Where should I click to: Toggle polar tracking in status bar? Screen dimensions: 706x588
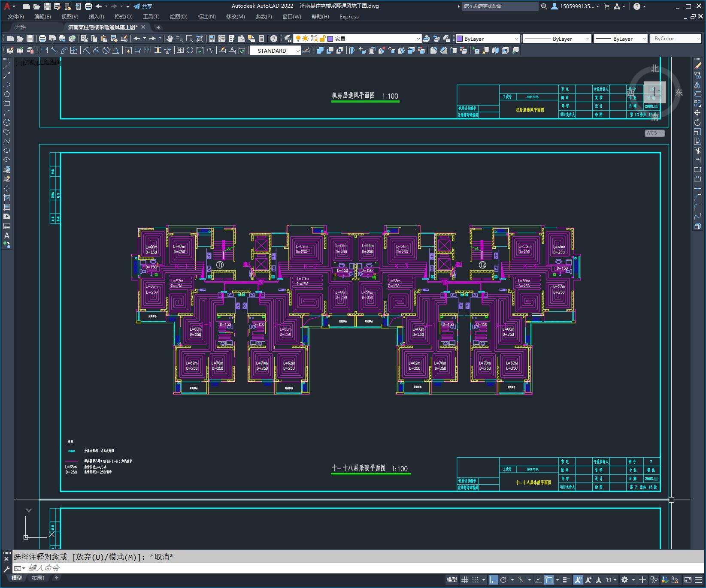pos(504,580)
